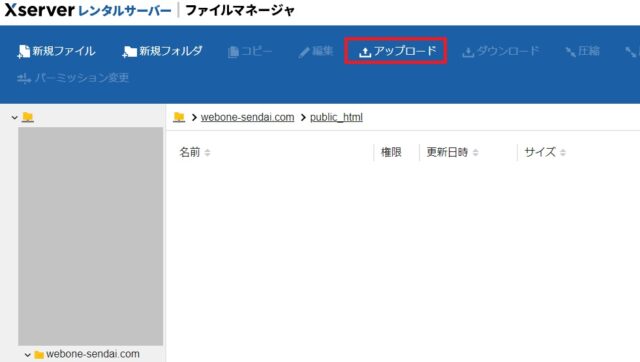This screenshot has width=640, height=362.
Task: Click the ダウンロード toolbar item
Action: click(x=500, y=51)
